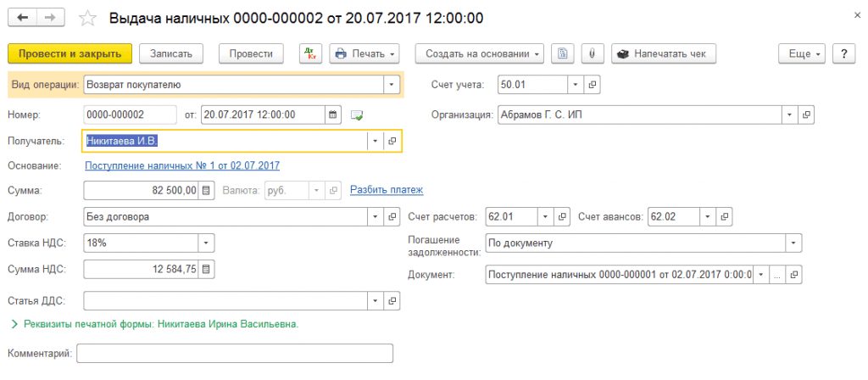Click the green posted-status icon beside date

[357, 115]
